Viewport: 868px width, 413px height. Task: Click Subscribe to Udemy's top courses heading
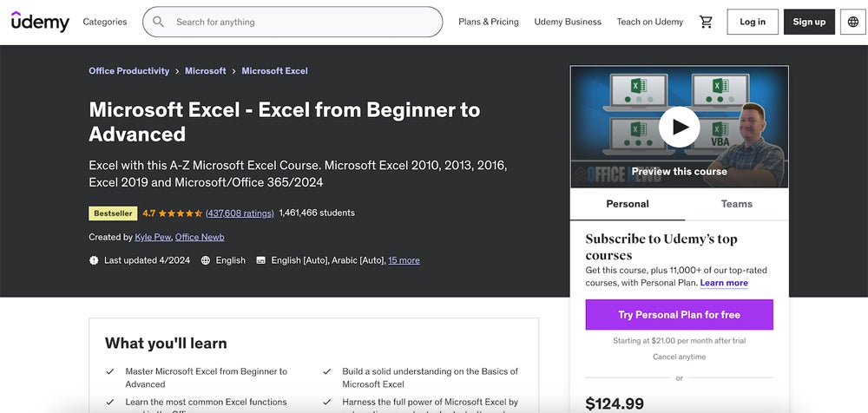(x=661, y=247)
